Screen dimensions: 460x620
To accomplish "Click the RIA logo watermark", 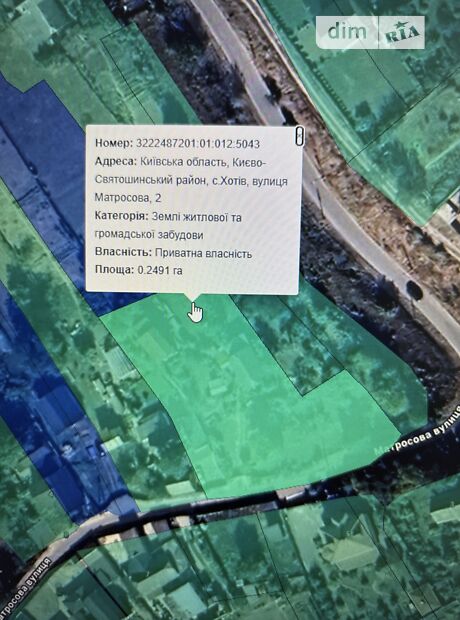I will (402, 32).
